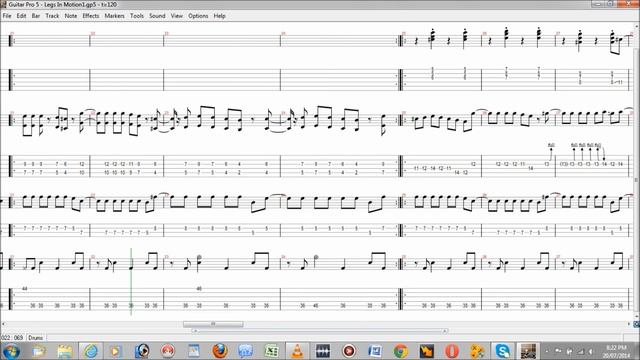Click the left arrow of the horizontal scrollbar
Viewport: 640px width, 360px height.
click(3, 324)
